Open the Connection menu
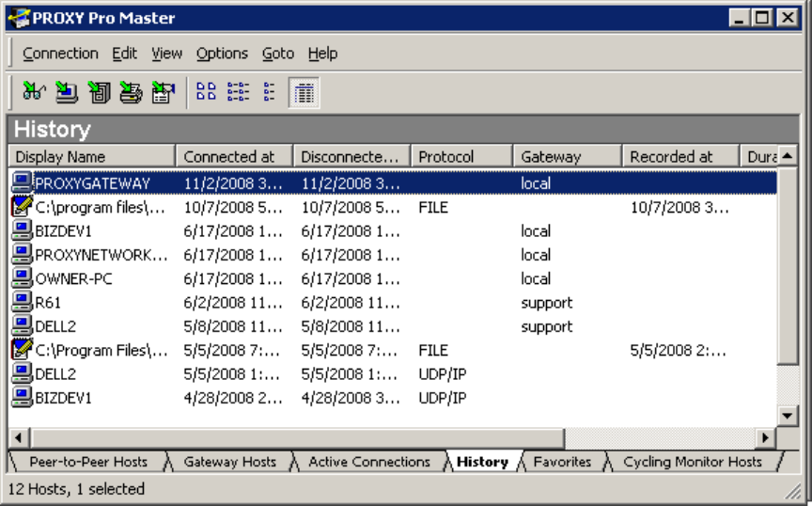Screen dimensions: 812x506 click(x=60, y=54)
